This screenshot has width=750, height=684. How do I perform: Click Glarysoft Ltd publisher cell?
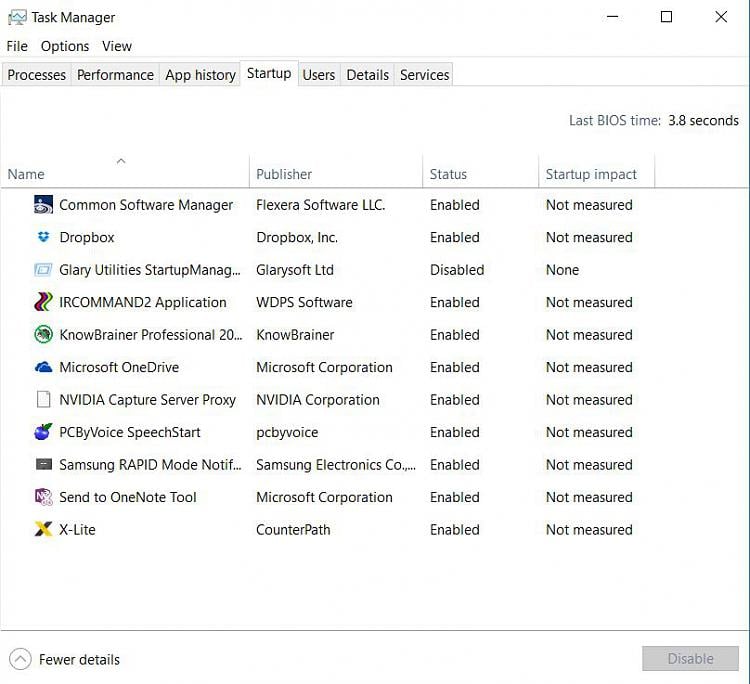[295, 270]
